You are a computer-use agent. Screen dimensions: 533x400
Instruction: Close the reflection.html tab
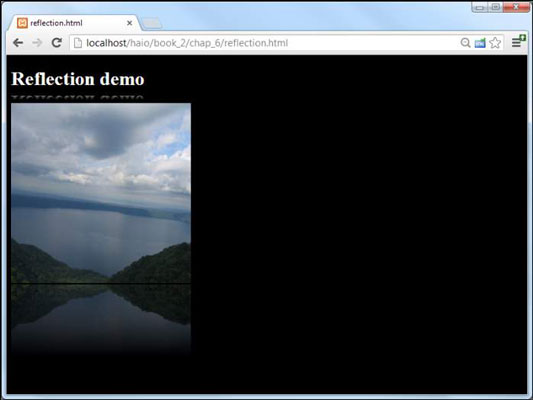tap(130, 23)
